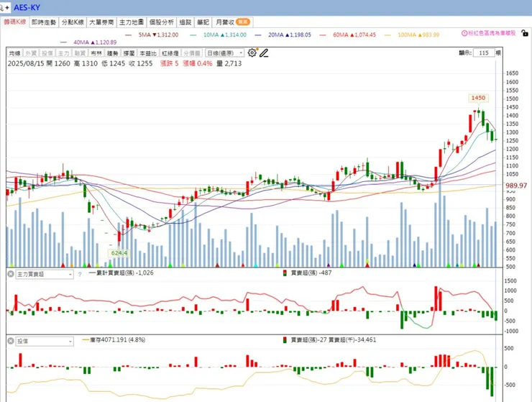Click the 1450 high price label
532x402 pixels.
coord(478,98)
